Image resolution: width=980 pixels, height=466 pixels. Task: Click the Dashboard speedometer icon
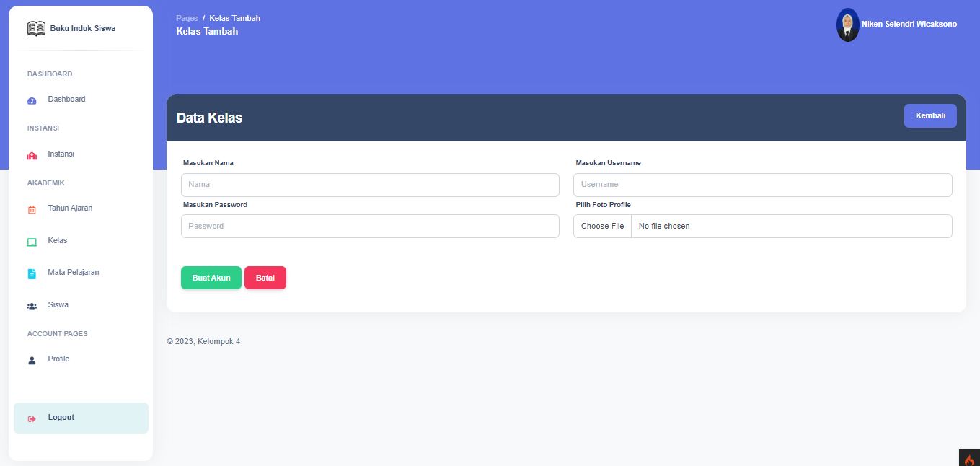pos(32,101)
